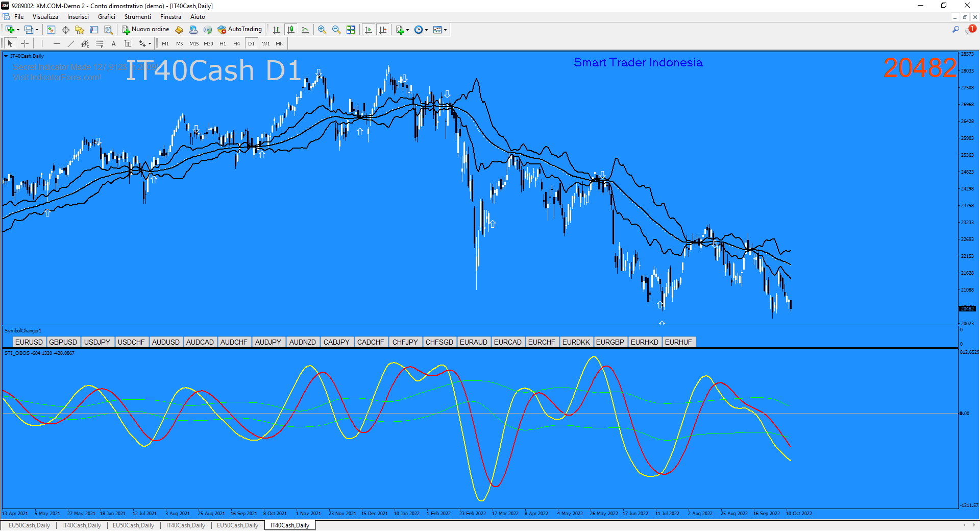Switch timeframe to MN
Viewport: 980px width, 531px height.
coord(280,43)
